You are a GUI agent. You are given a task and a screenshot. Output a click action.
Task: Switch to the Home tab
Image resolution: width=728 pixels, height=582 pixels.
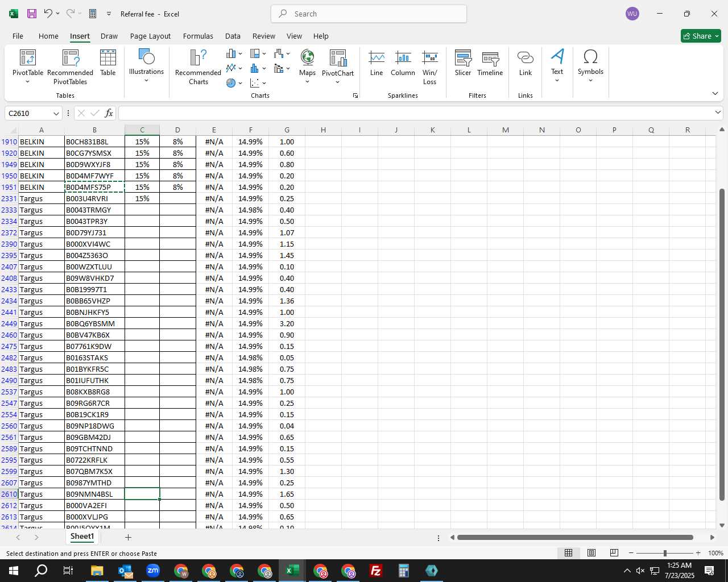point(48,36)
